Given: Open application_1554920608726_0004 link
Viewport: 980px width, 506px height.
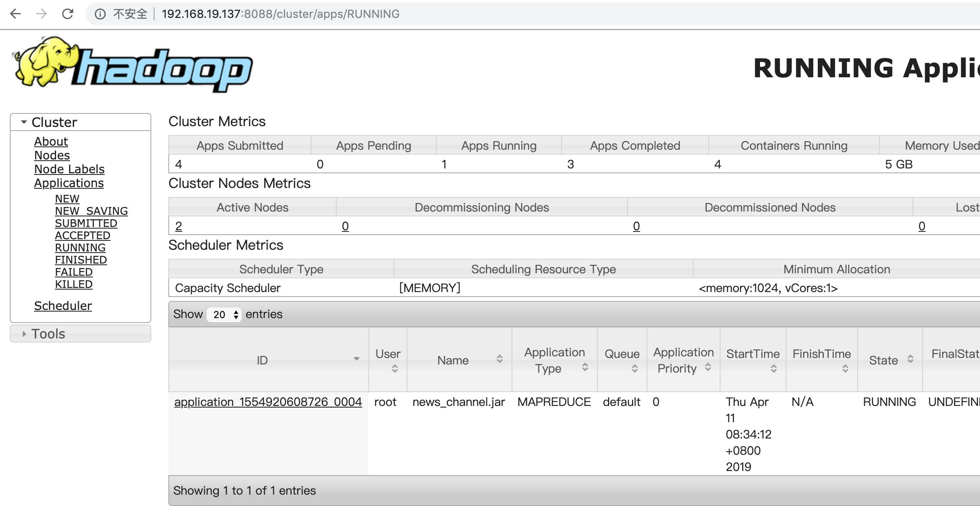Looking at the screenshot, I should point(268,402).
